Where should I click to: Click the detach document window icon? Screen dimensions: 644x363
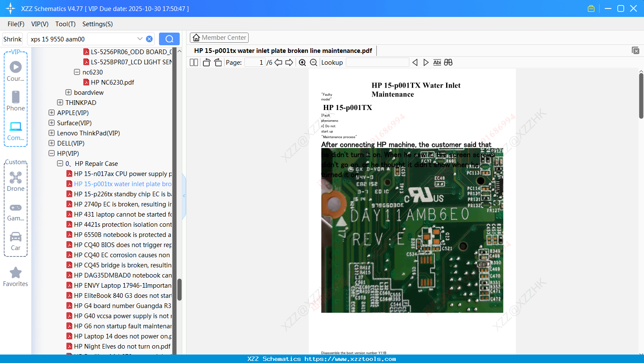636,50
